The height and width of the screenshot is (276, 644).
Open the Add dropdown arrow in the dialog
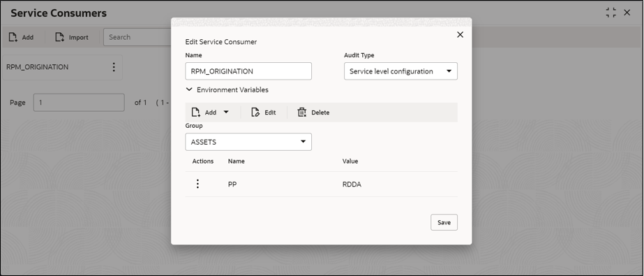click(226, 112)
